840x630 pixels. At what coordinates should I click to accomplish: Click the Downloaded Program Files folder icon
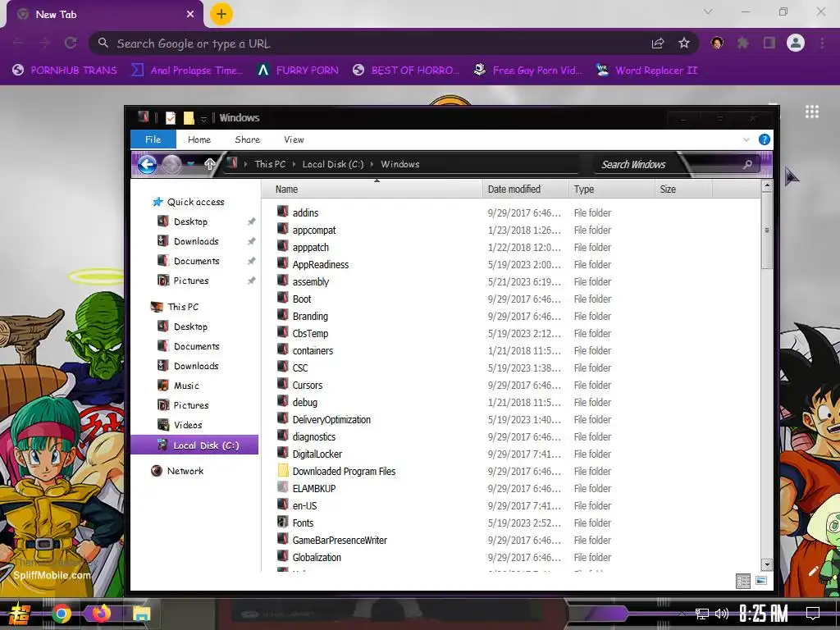[283, 471]
